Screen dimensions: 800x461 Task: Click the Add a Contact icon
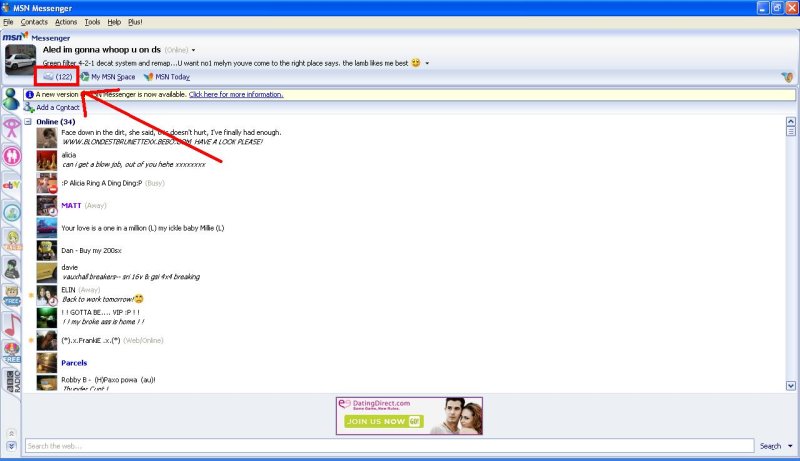click(x=28, y=107)
